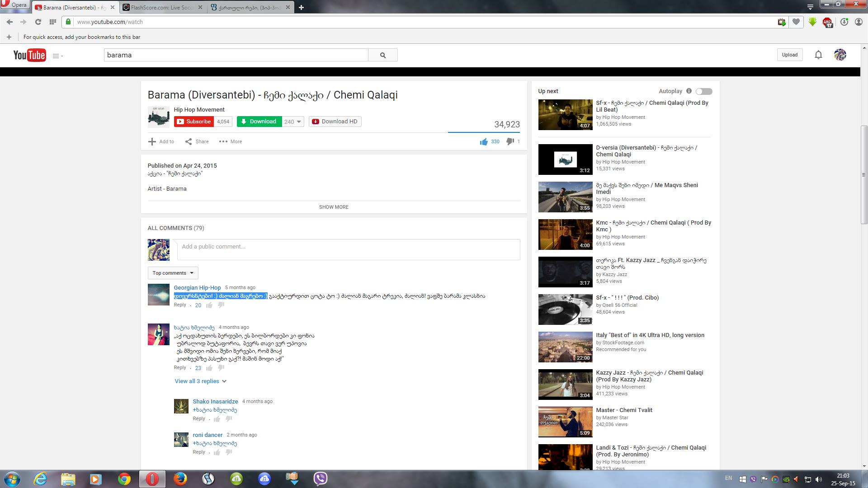Open the notifications bell
The image size is (868, 488).
click(x=818, y=55)
